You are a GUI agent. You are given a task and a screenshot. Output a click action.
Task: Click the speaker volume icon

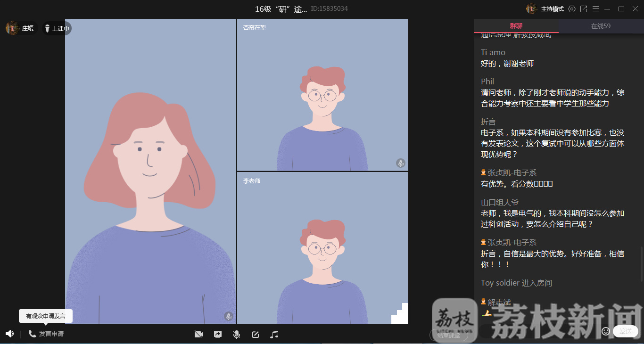9,334
